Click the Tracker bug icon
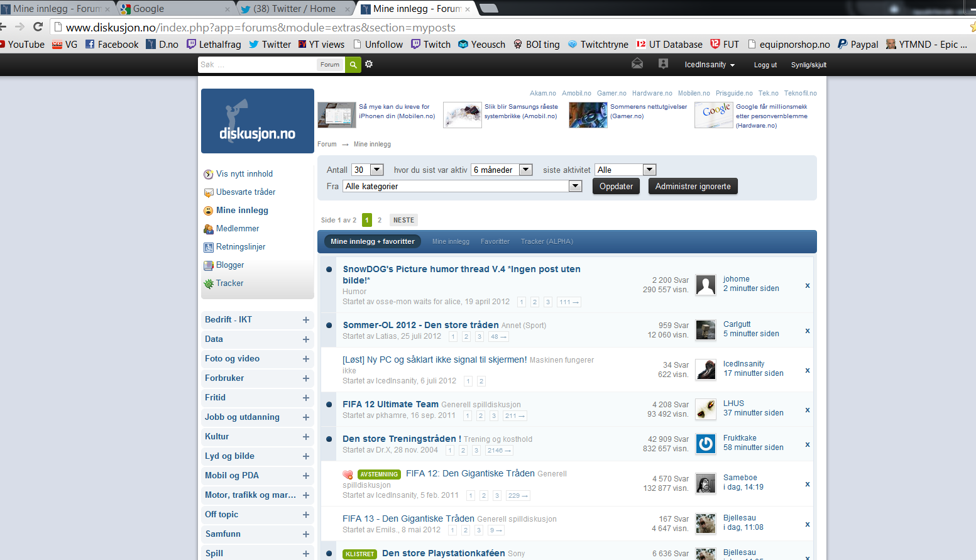 [x=209, y=283]
